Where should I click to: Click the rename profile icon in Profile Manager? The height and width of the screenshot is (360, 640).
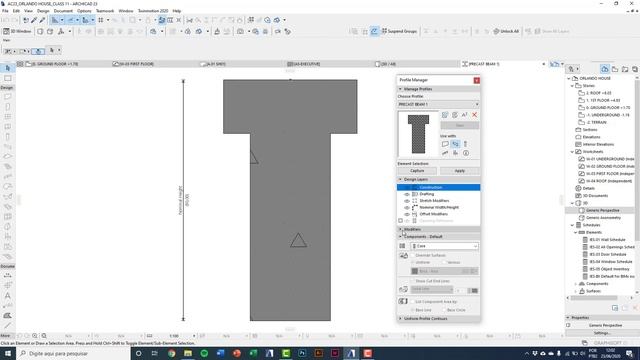464,115
